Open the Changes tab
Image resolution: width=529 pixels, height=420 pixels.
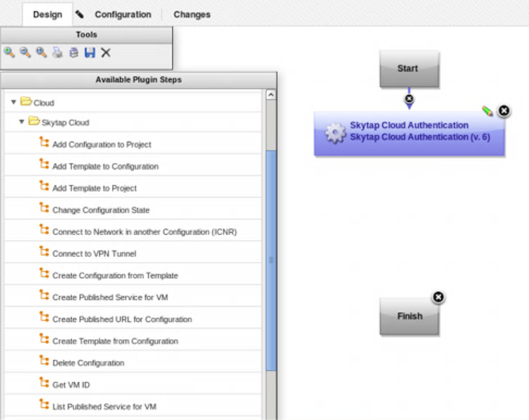click(192, 14)
